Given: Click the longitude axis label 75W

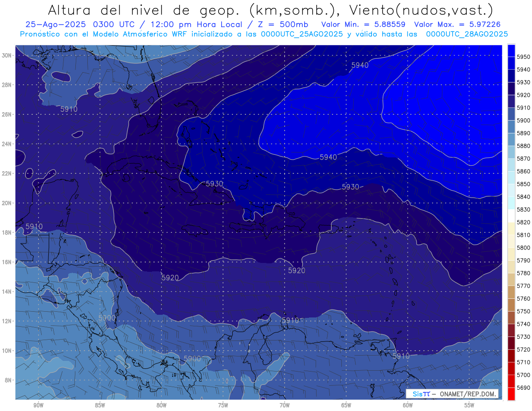Looking at the screenshot, I should [x=223, y=405].
